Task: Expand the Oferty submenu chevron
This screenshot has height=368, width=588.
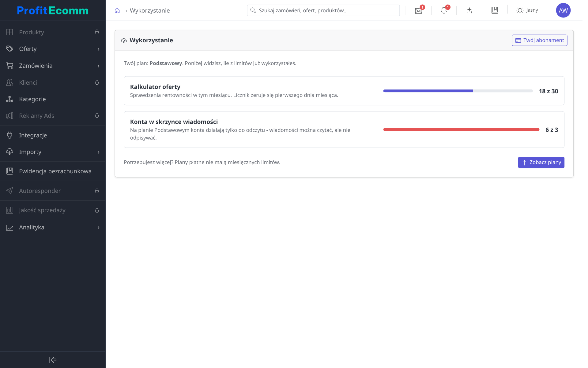Action: click(x=98, y=49)
